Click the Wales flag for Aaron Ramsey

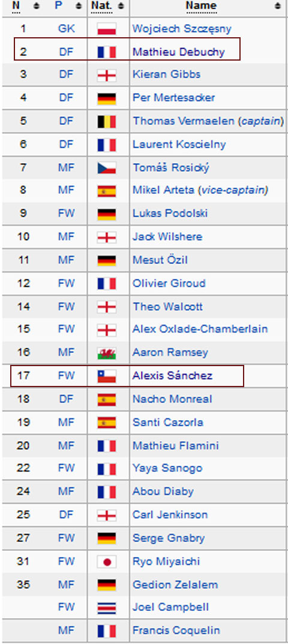click(x=107, y=353)
